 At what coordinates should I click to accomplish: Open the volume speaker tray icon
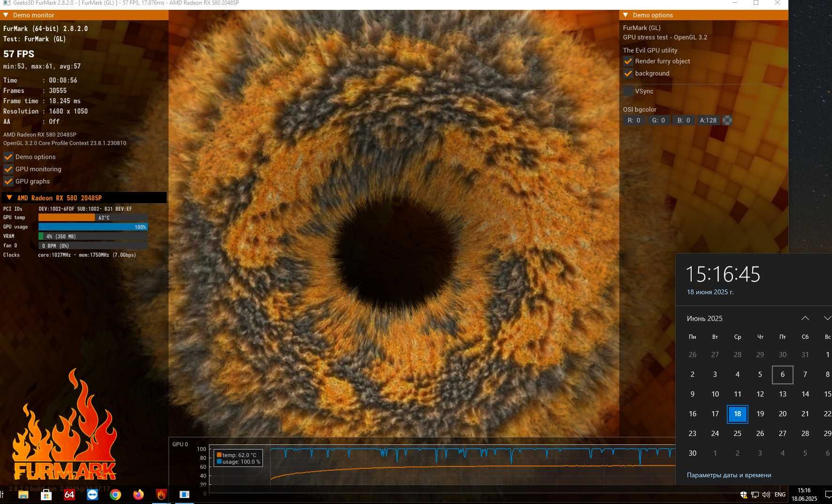click(x=766, y=495)
